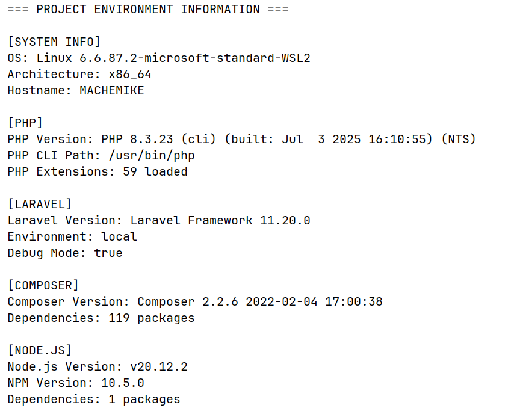Click the [PHP] section heading
Screen dimensions: 517x420
(x=25, y=123)
